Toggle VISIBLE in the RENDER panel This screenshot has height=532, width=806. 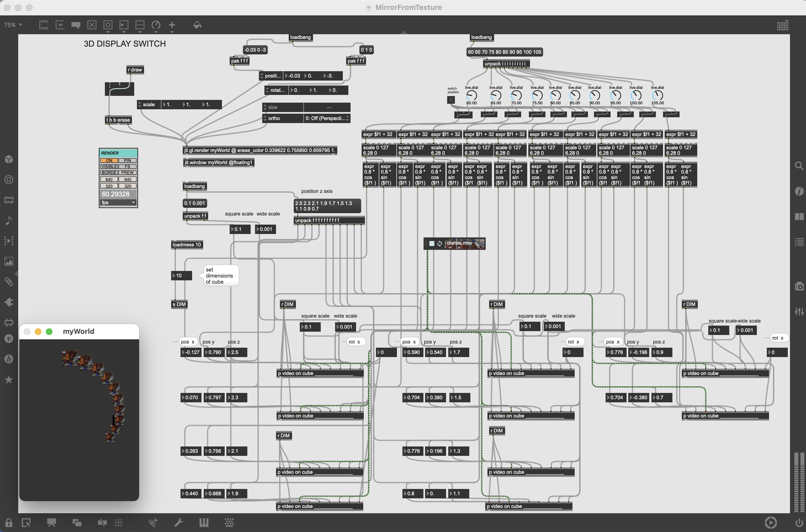click(x=109, y=167)
